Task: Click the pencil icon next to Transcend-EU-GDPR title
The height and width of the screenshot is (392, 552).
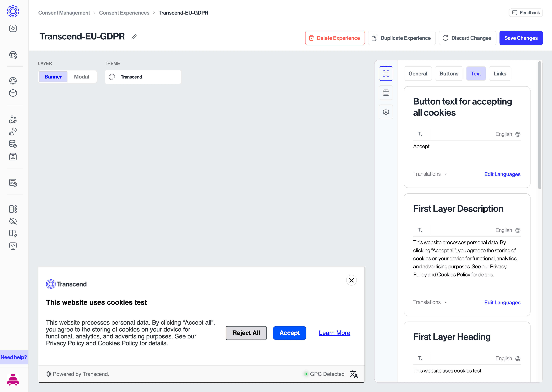Action: tap(134, 37)
